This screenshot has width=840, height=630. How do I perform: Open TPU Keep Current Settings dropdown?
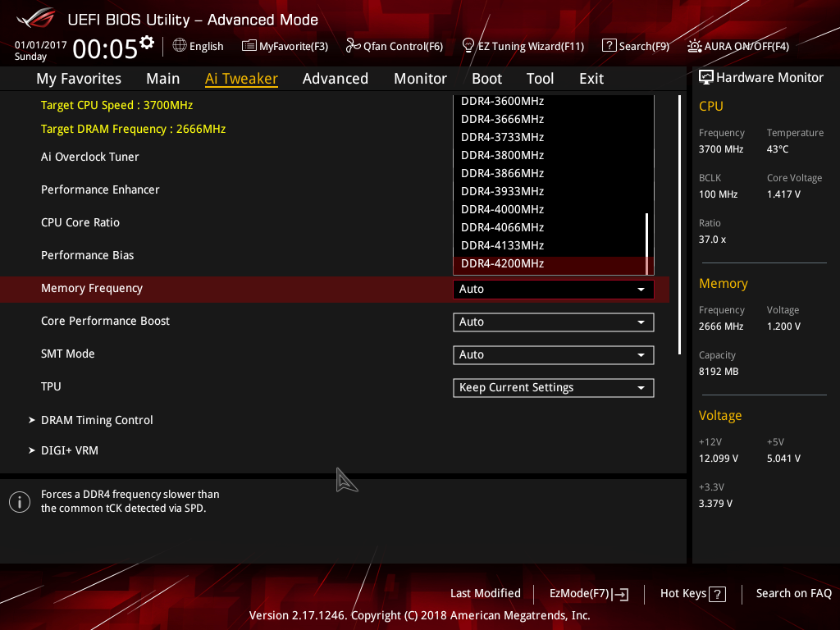[554, 388]
